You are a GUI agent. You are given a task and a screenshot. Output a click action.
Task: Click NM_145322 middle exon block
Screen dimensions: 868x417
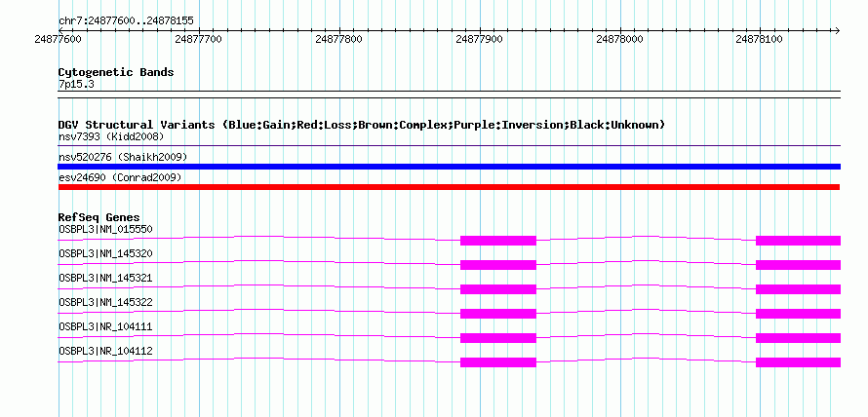(498, 314)
